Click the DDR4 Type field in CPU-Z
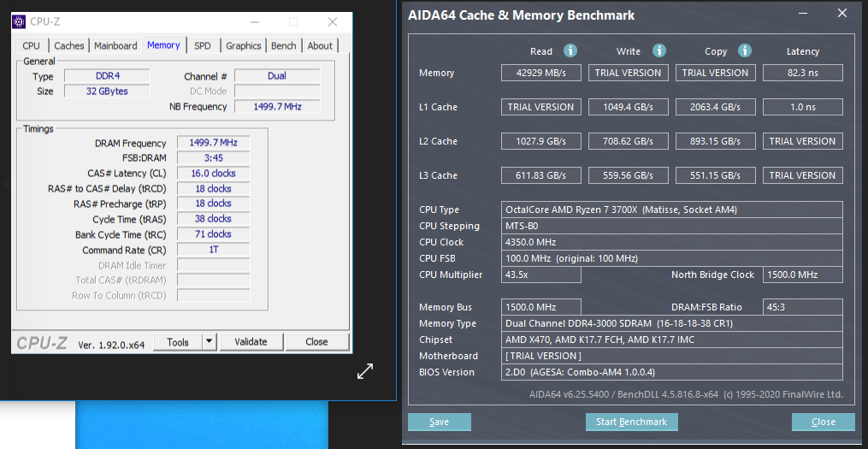 (108, 76)
